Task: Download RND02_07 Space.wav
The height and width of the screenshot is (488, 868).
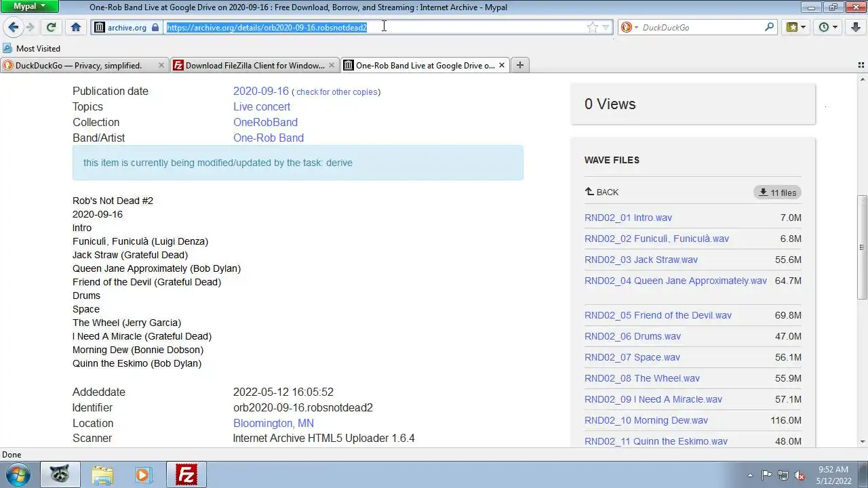Action: click(x=632, y=357)
